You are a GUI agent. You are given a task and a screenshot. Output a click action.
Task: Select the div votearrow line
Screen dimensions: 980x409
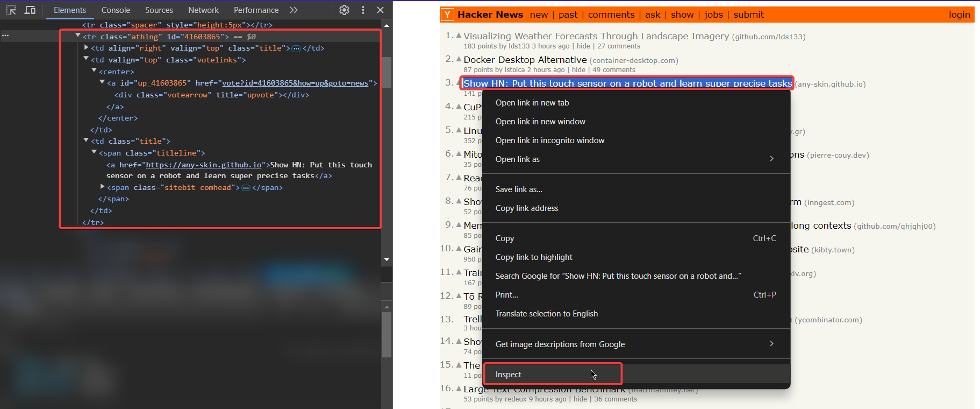(212, 95)
